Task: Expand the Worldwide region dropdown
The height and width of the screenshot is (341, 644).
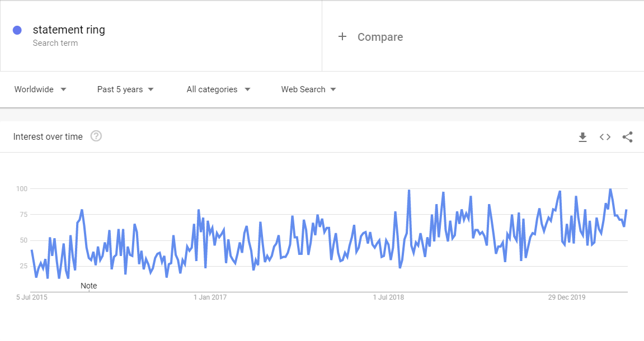Action: tap(40, 89)
